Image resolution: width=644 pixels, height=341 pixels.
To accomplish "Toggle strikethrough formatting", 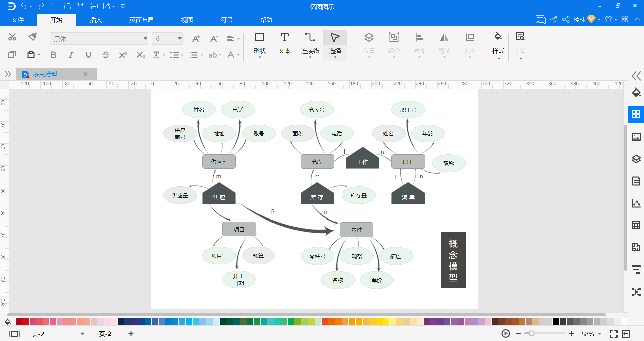I will pos(106,55).
